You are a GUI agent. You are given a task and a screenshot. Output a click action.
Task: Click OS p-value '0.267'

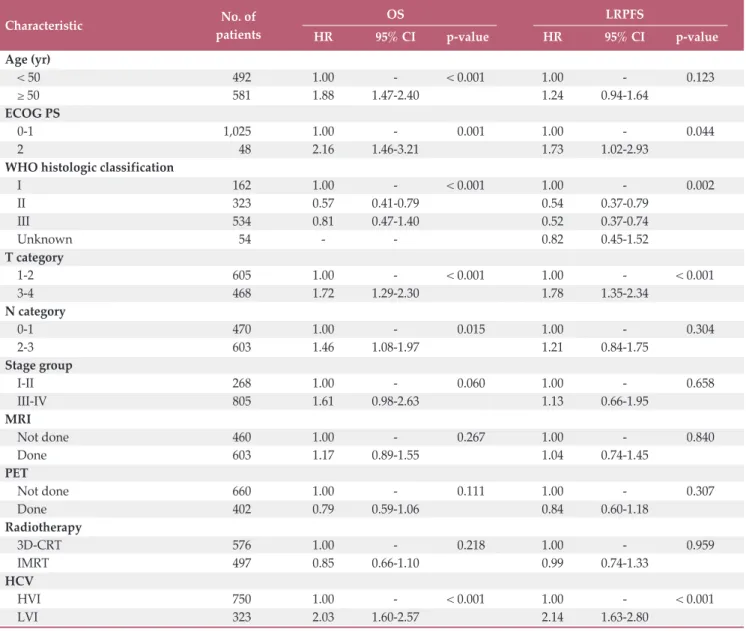(471, 437)
